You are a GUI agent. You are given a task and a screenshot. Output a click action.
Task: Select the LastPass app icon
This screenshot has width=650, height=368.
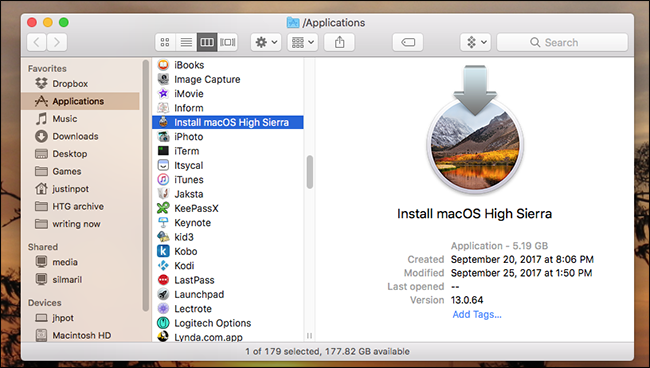pyautogui.click(x=163, y=280)
